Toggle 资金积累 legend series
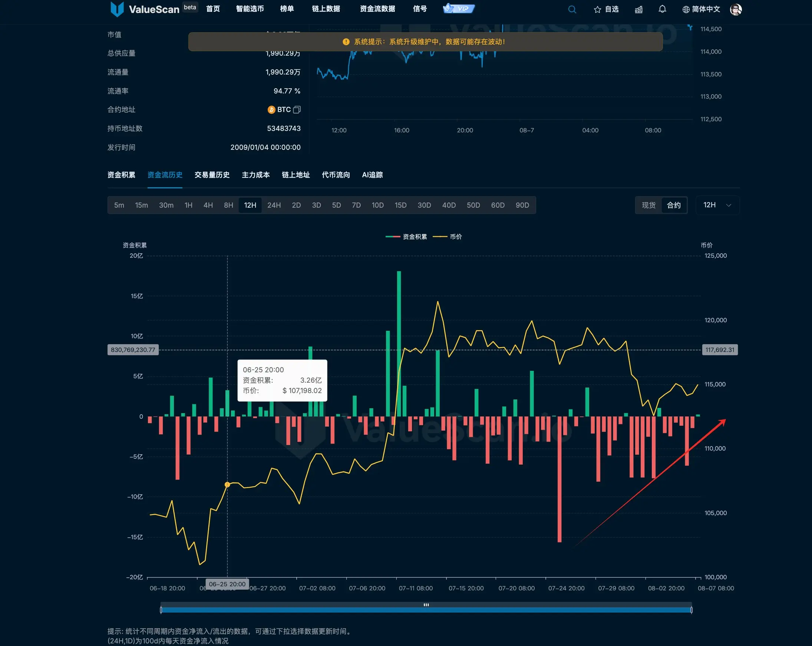 pyautogui.click(x=406, y=237)
